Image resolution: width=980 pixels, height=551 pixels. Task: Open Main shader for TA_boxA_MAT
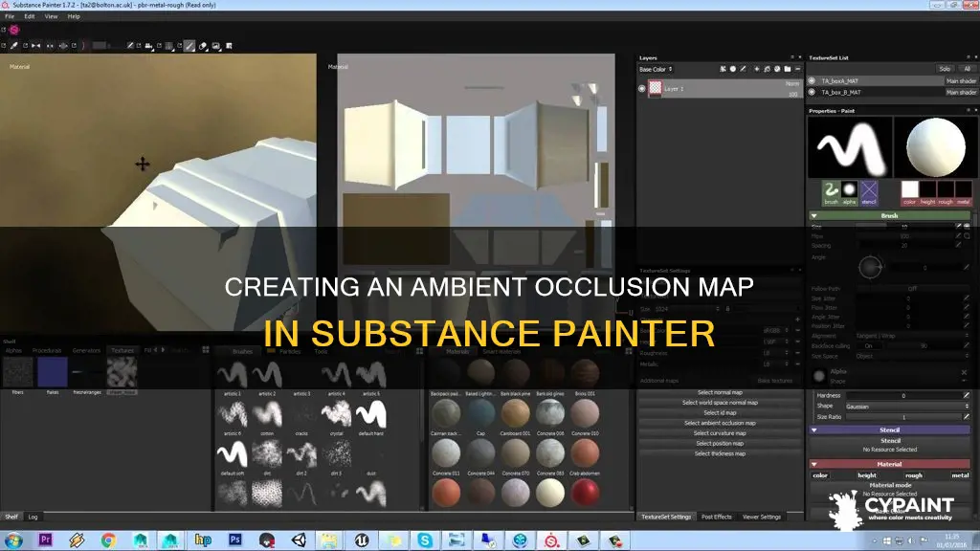[x=961, y=80]
